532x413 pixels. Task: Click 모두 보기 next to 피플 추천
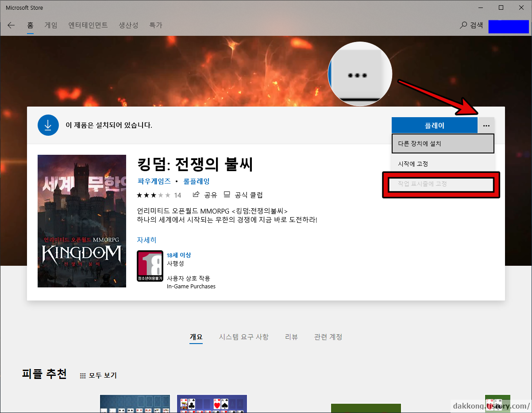tap(98, 375)
